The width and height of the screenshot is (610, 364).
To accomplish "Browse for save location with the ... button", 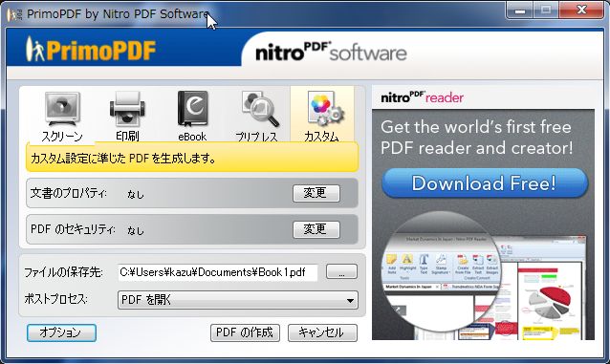I will tap(341, 272).
